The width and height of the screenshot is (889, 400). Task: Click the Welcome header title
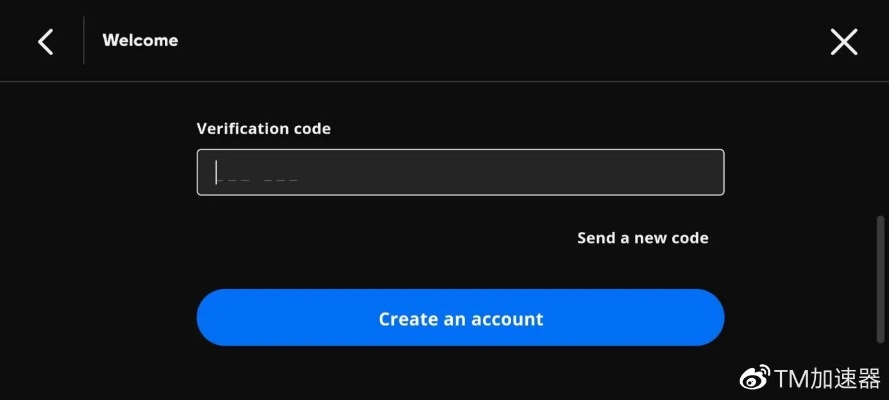click(x=140, y=41)
